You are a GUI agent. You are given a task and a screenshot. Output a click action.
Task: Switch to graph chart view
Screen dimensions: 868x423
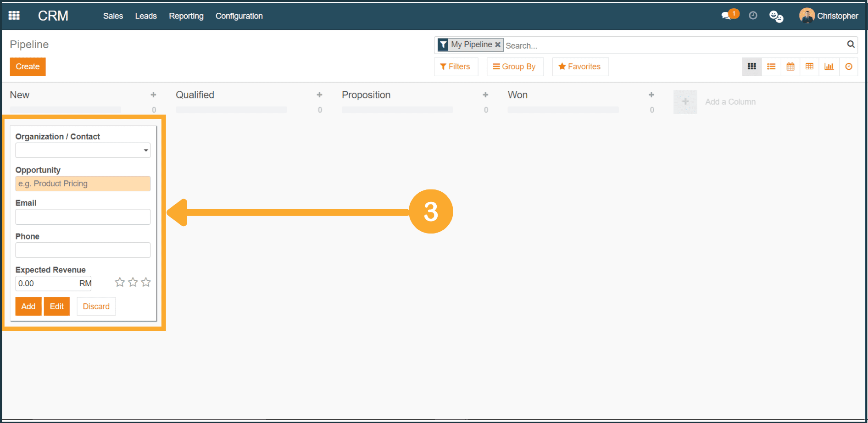tap(829, 67)
